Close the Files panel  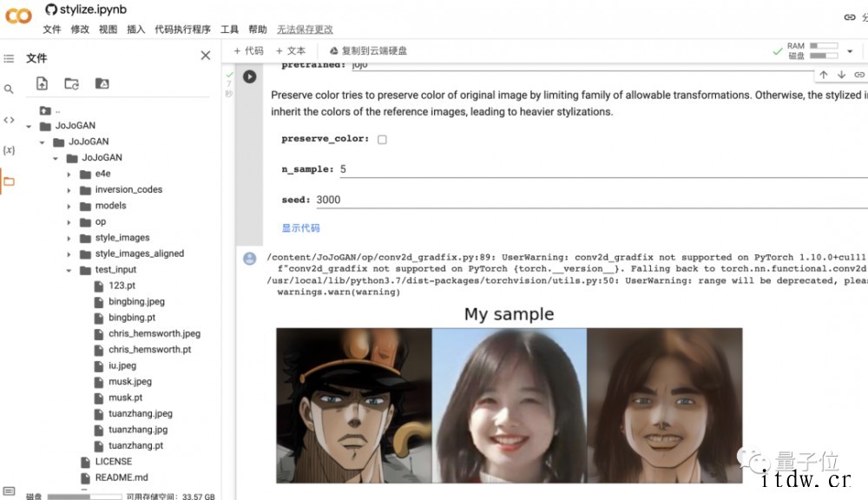206,56
